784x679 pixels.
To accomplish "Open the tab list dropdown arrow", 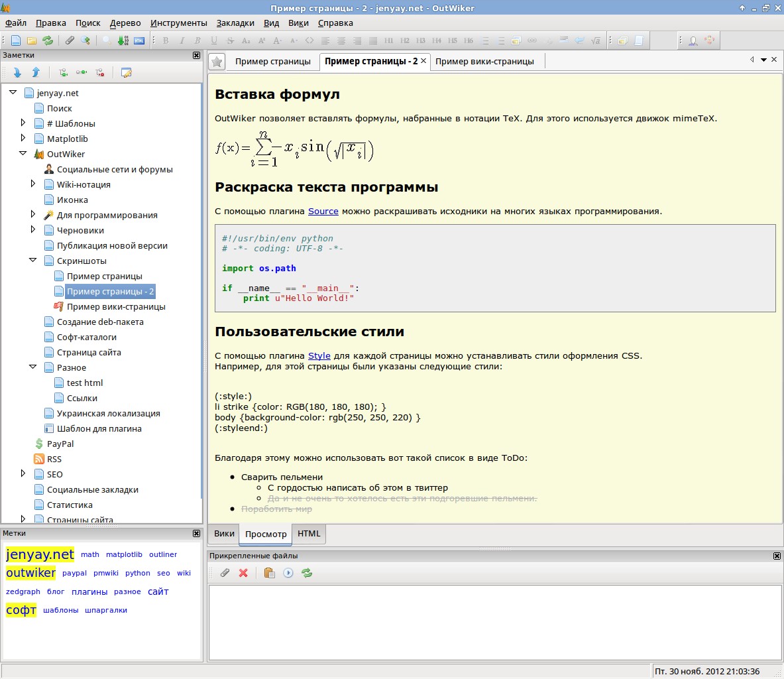I will (x=763, y=60).
